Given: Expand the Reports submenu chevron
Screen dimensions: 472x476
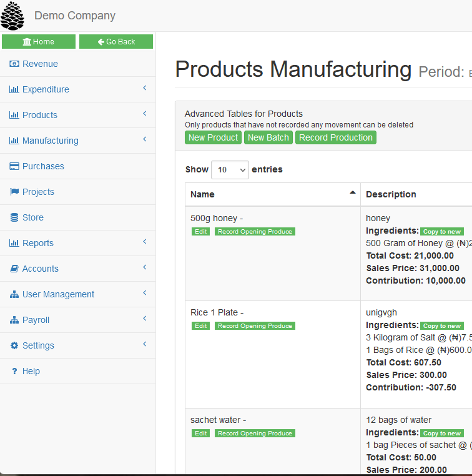Looking at the screenshot, I should 144,242.
